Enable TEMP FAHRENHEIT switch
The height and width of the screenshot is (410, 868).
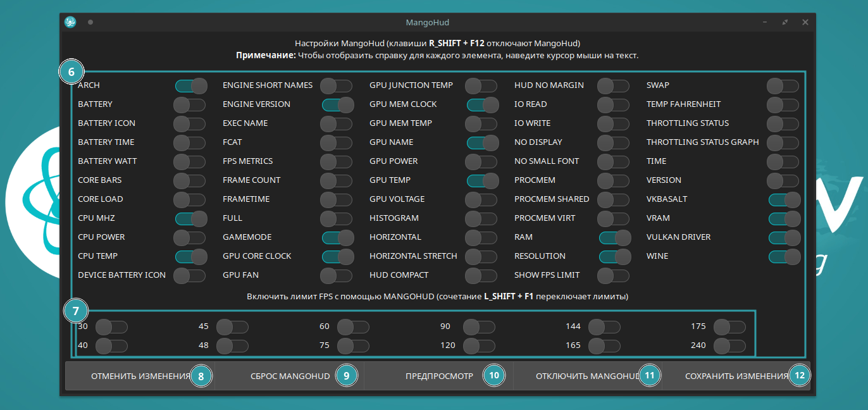click(x=783, y=104)
